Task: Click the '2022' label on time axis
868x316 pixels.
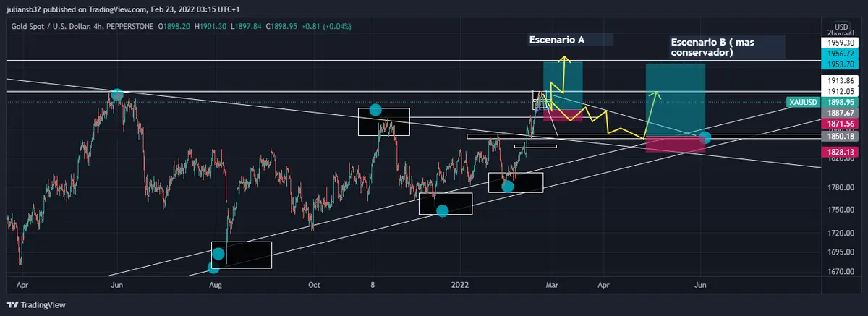Action: pos(461,284)
